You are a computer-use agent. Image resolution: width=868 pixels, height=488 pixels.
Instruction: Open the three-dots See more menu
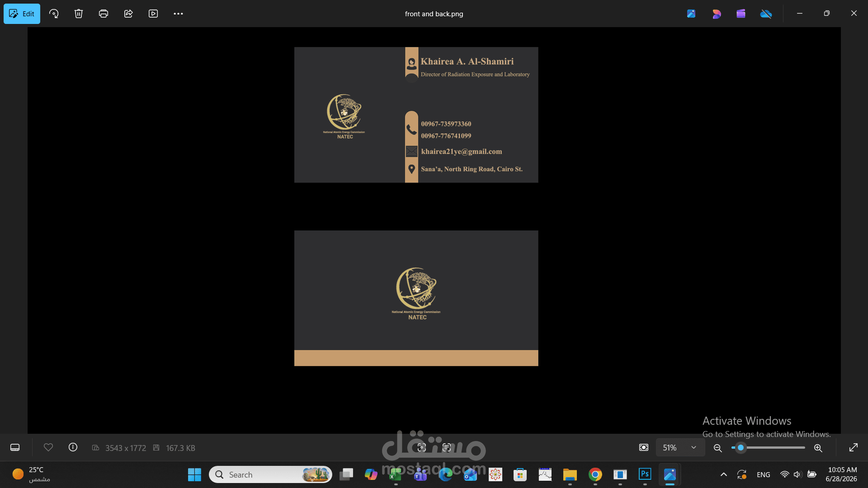tap(178, 14)
